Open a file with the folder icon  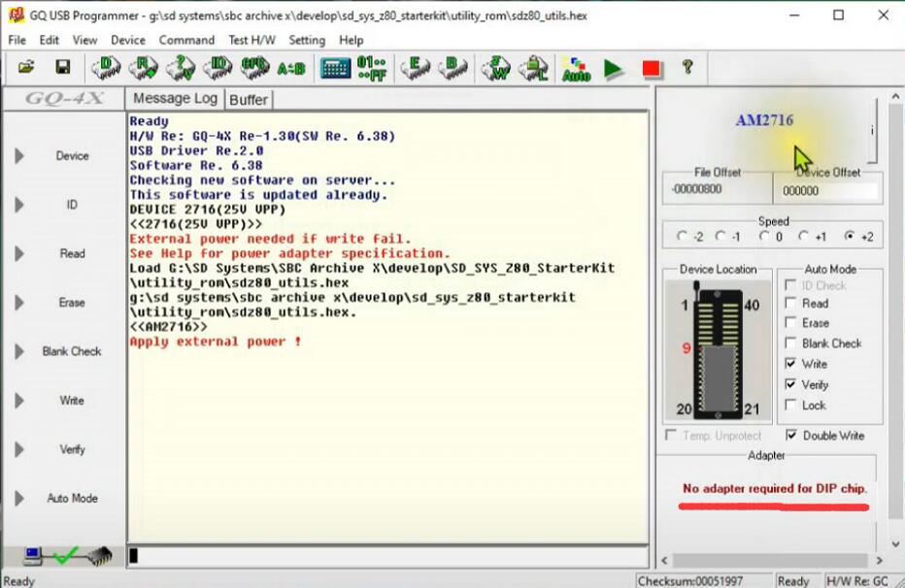(26, 68)
